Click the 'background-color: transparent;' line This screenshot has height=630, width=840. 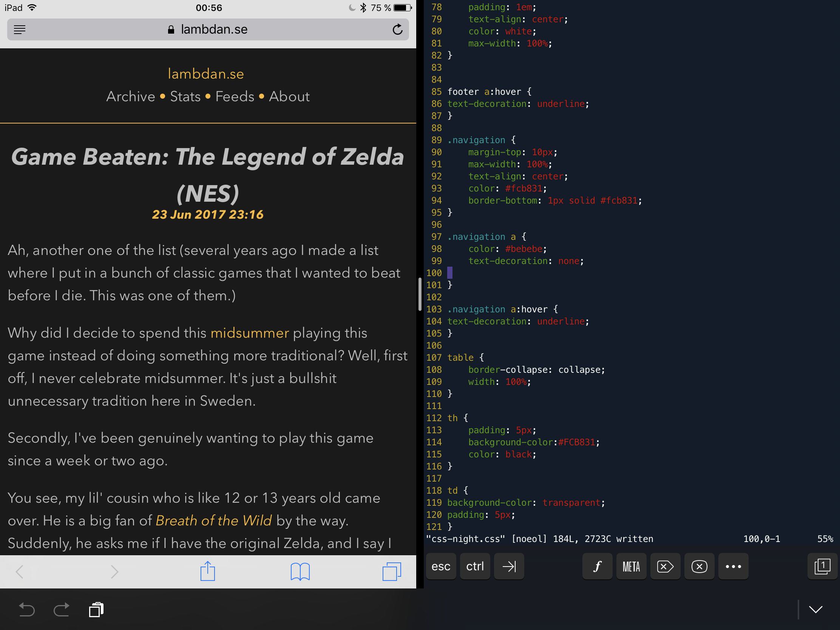click(x=526, y=502)
